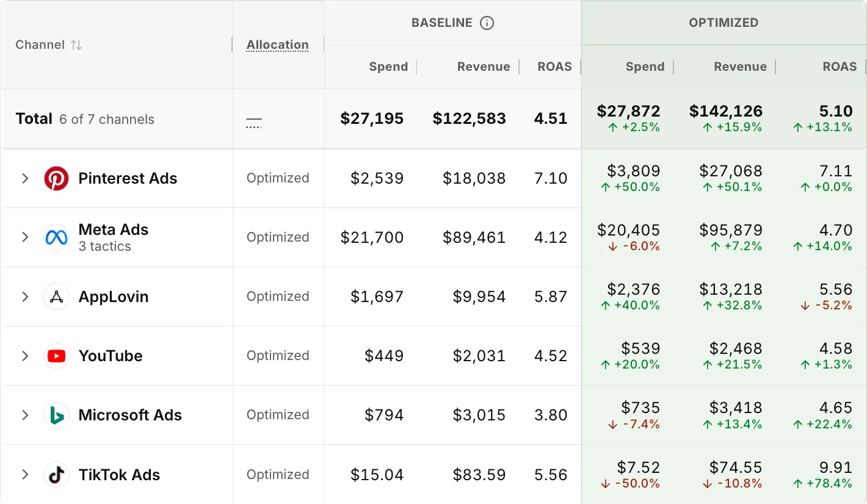Click the Optimized ROAS column header

840,67
